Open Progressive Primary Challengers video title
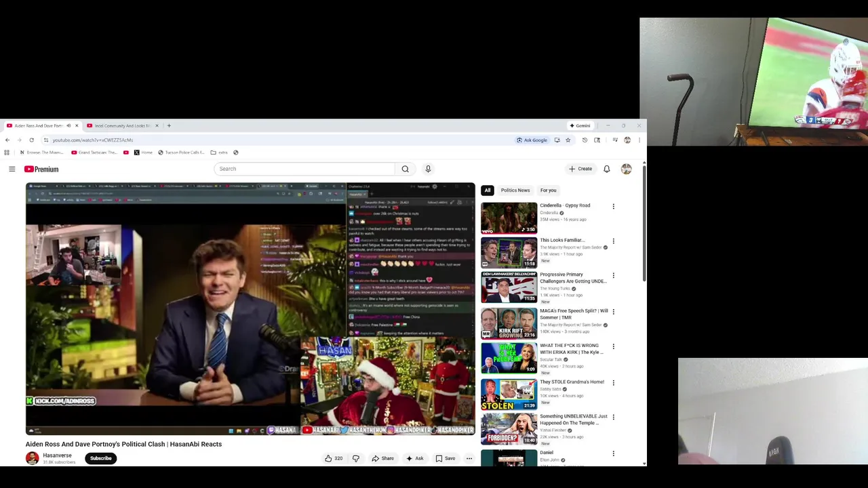Image resolution: width=868 pixels, height=488 pixels. pyautogui.click(x=573, y=278)
